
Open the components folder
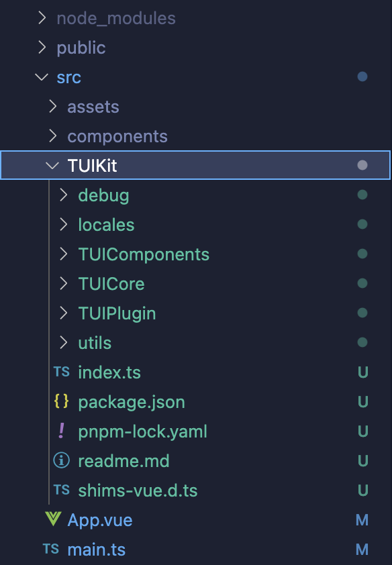[x=117, y=136]
